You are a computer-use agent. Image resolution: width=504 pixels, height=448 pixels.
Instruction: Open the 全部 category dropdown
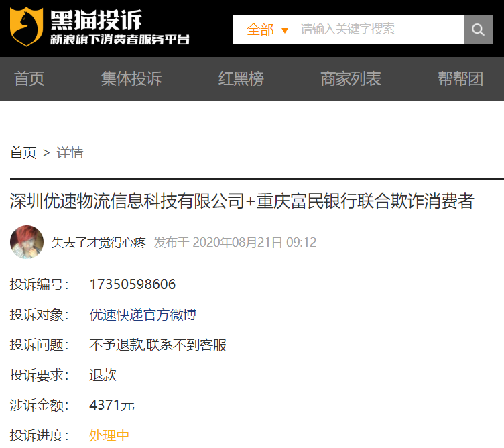261,30
